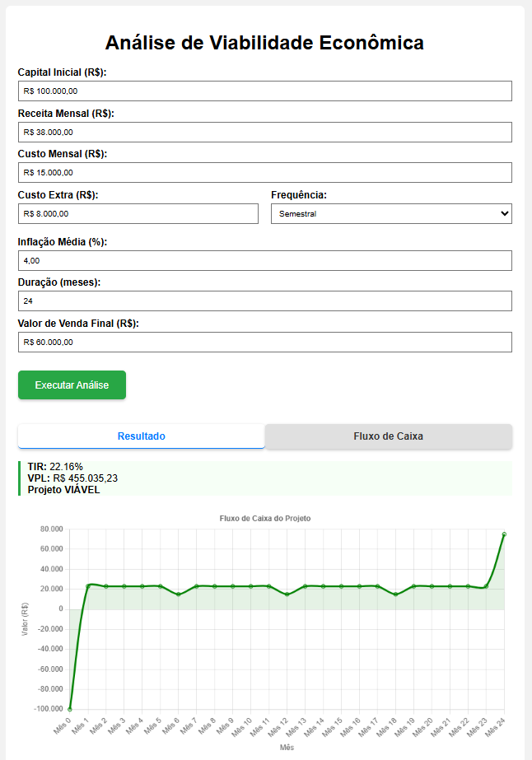Click the Mês 0 data point on chart
The image size is (532, 760).
(x=70, y=709)
